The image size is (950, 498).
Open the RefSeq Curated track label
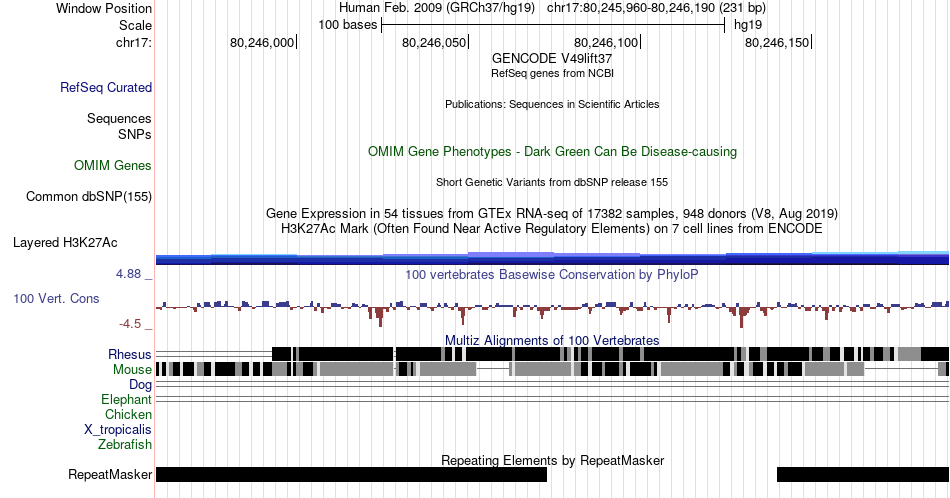click(x=106, y=87)
